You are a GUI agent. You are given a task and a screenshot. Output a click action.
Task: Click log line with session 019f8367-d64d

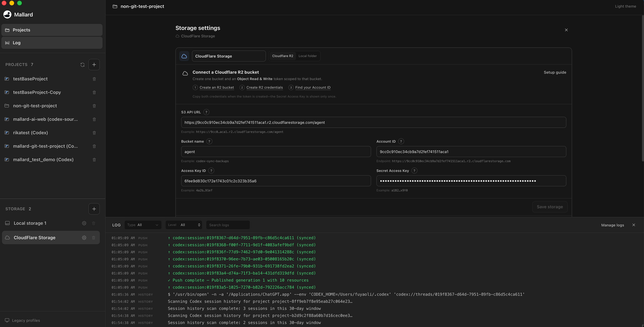tap(241, 238)
